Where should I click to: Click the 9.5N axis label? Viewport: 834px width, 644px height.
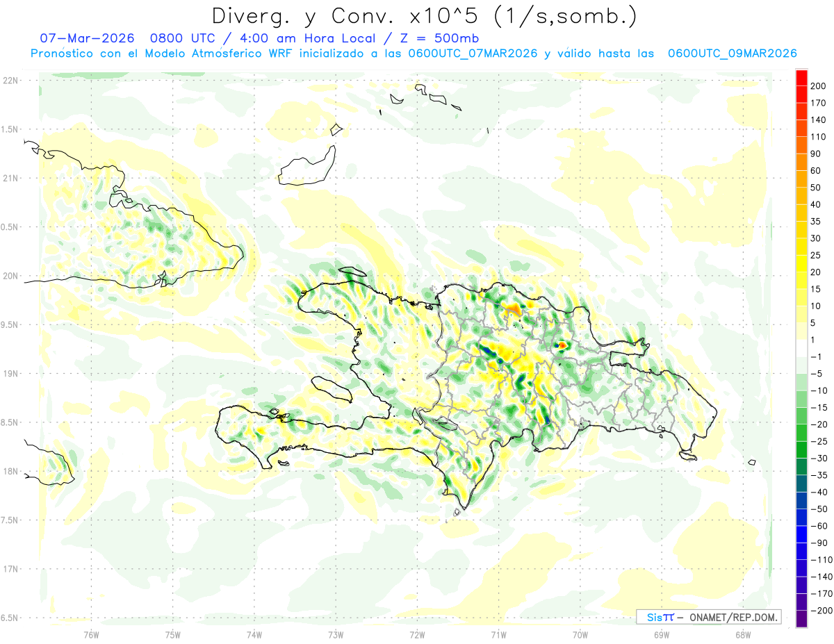point(10,324)
